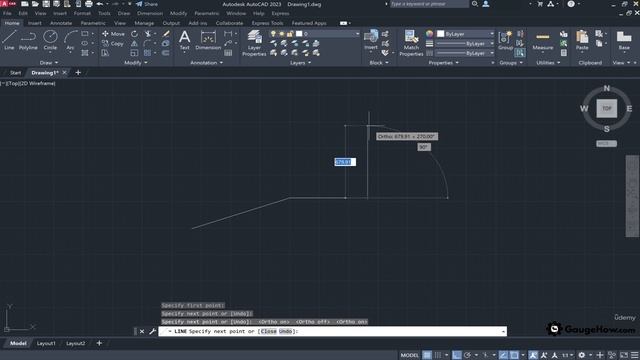640x360 pixels.
Task: Click the dynamic input distance field
Action: (x=345, y=162)
